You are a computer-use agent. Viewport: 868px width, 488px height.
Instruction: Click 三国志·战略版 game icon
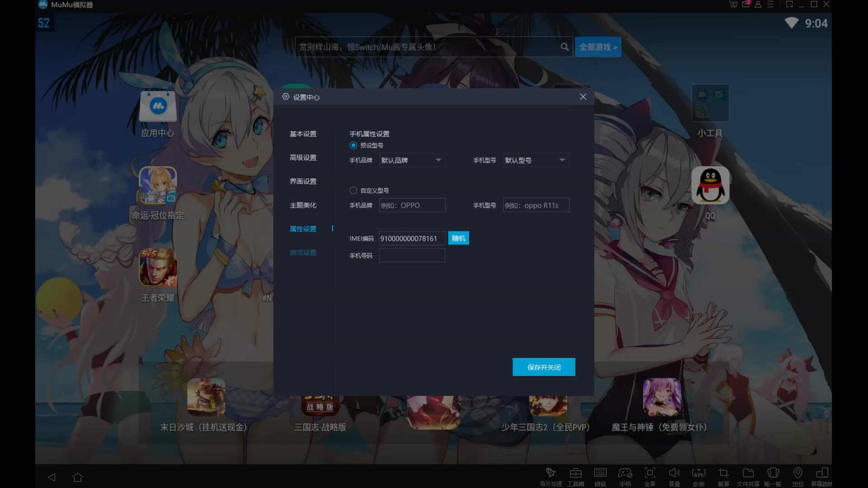point(320,405)
